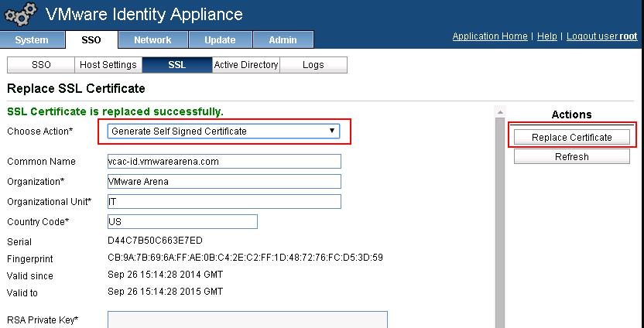
Task: Edit the Organizational Unit field
Action: pos(224,201)
